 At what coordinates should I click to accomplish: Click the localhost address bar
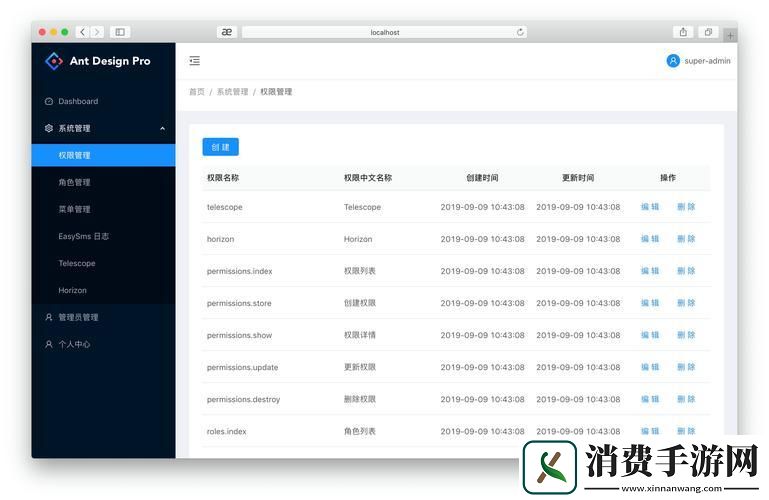point(384,32)
